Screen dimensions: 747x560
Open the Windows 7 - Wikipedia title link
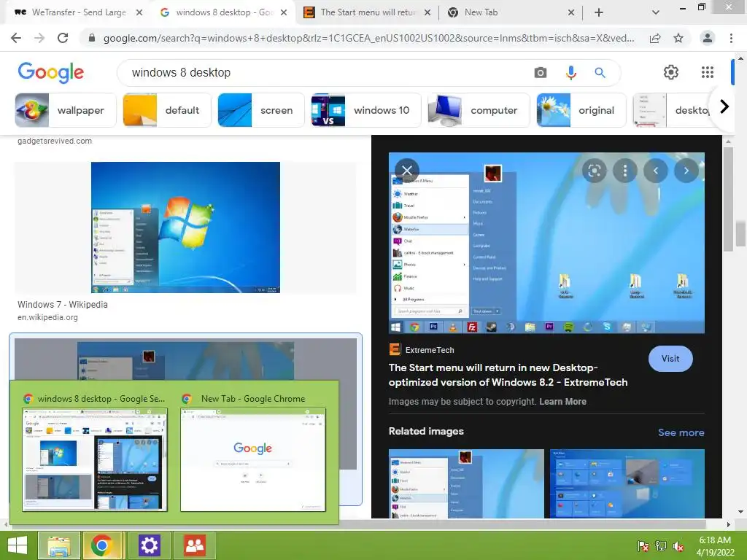(x=63, y=304)
